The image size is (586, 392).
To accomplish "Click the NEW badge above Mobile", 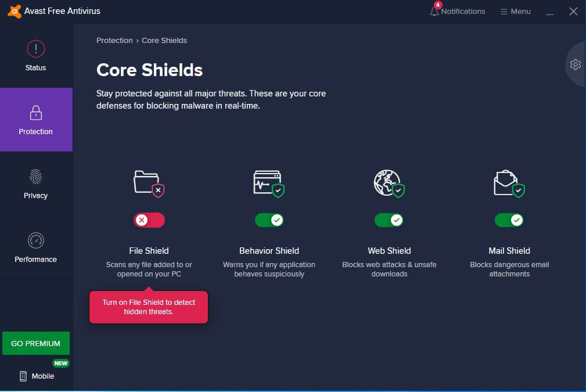I will click(61, 363).
